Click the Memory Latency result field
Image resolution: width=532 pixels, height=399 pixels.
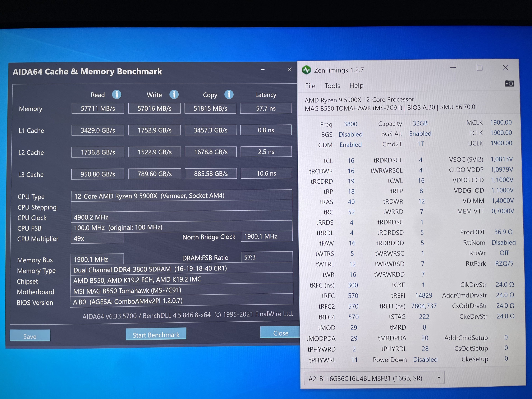[x=266, y=108]
